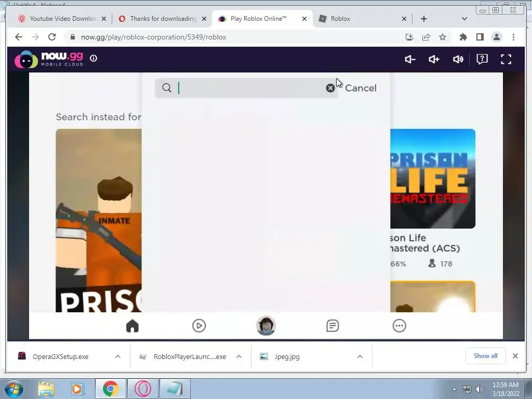Click the address bar URL
This screenshot has height=399, width=532.
(x=153, y=37)
